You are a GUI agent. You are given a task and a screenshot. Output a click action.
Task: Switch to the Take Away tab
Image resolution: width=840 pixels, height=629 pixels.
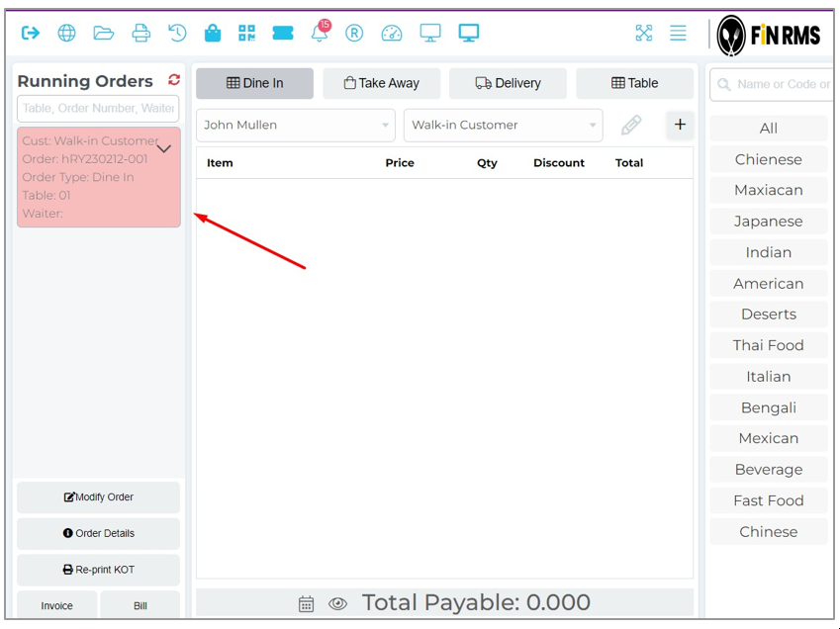click(x=381, y=83)
